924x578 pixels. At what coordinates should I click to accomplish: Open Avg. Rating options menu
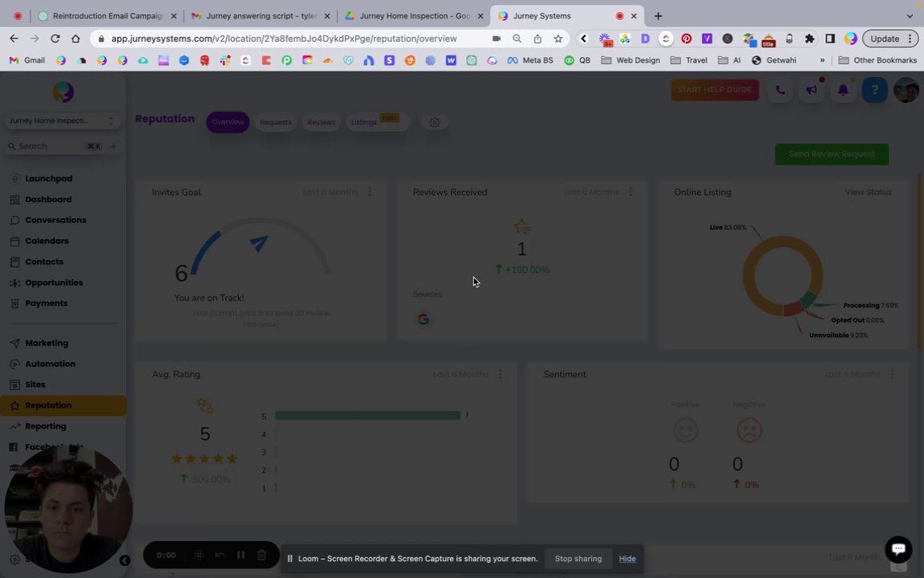(x=500, y=375)
